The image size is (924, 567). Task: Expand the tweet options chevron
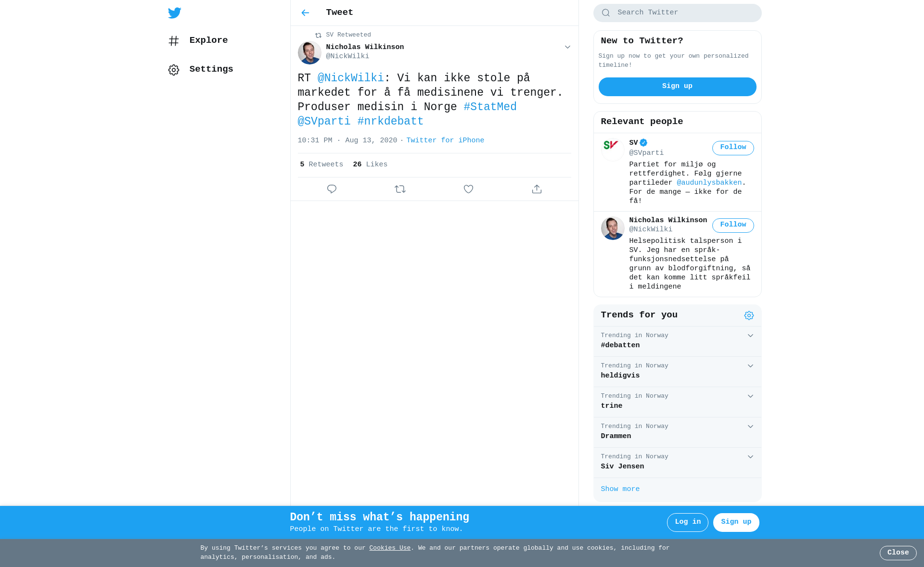coord(567,47)
